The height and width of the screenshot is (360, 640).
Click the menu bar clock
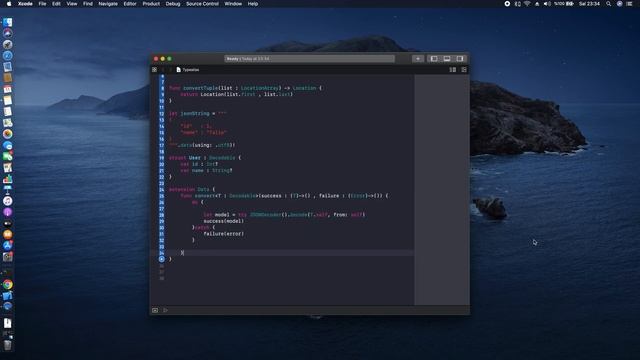(589, 4)
